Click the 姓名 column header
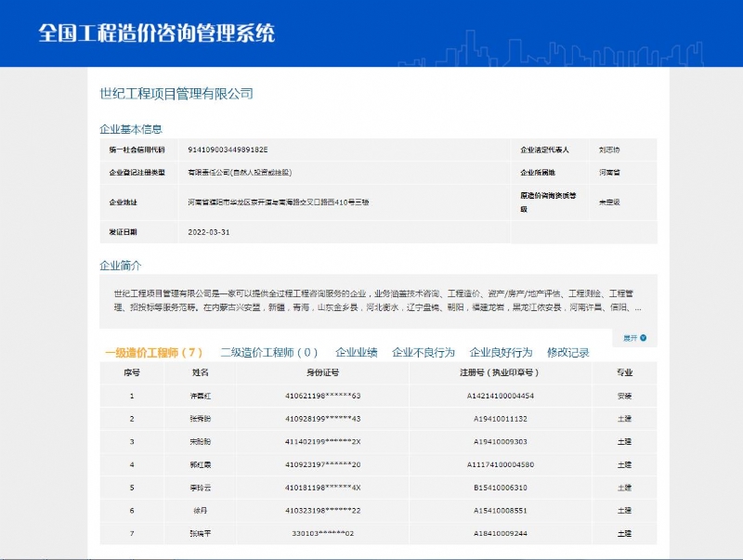 (x=201, y=372)
